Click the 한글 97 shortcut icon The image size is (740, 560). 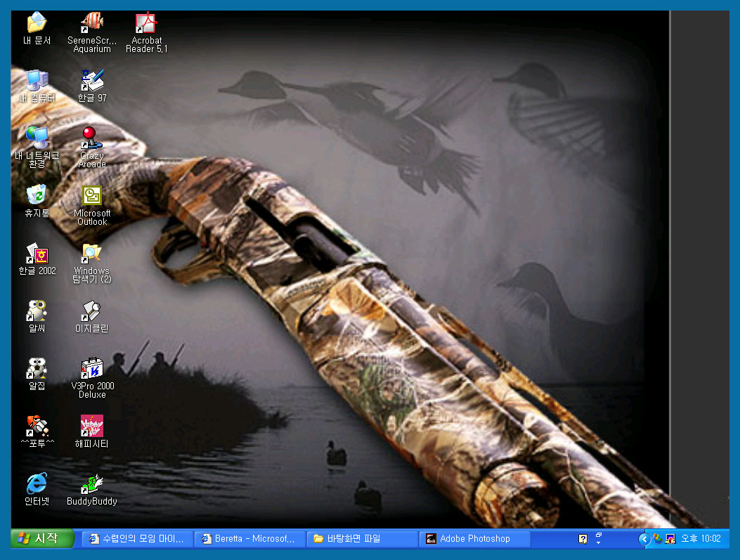point(92,81)
